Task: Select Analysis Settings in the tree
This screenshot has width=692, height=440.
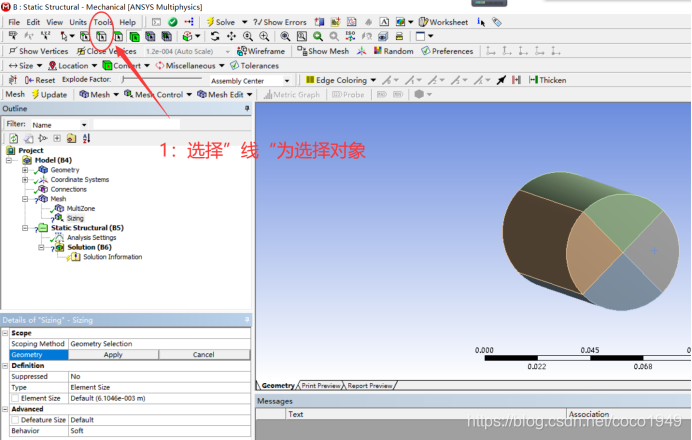Action: [x=91, y=237]
